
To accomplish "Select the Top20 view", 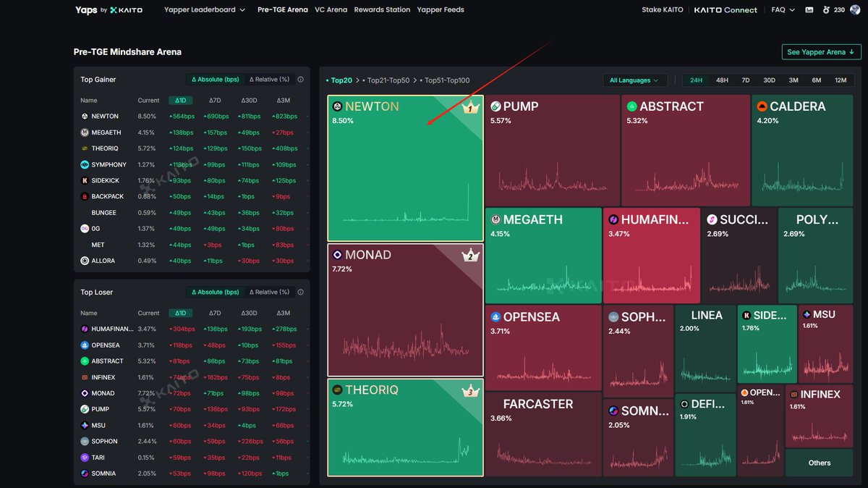I will click(340, 80).
